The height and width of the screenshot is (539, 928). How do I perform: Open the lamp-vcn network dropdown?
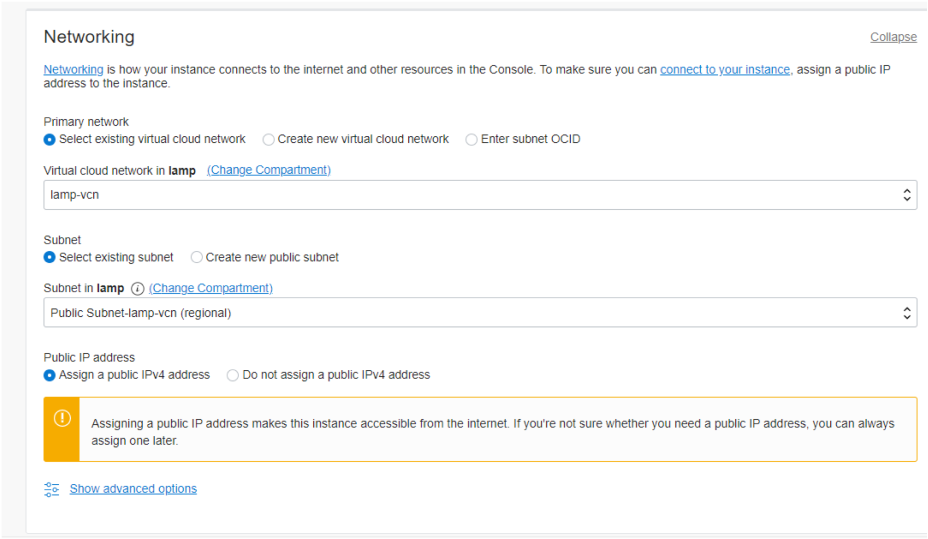coord(480,195)
